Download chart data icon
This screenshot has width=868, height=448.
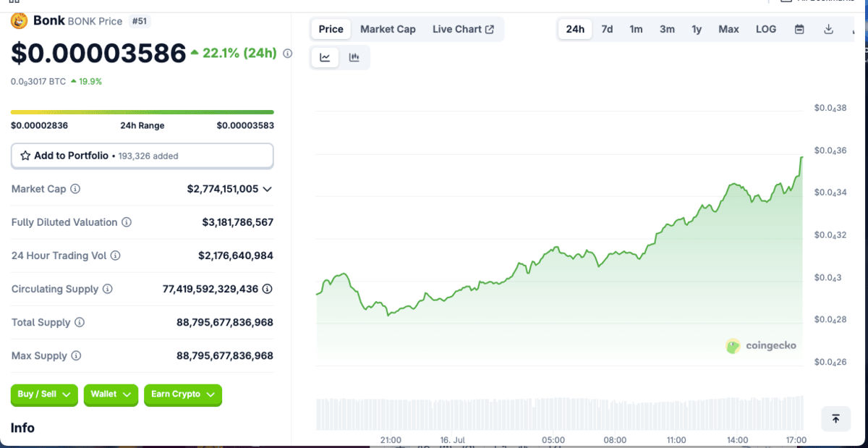coord(828,30)
